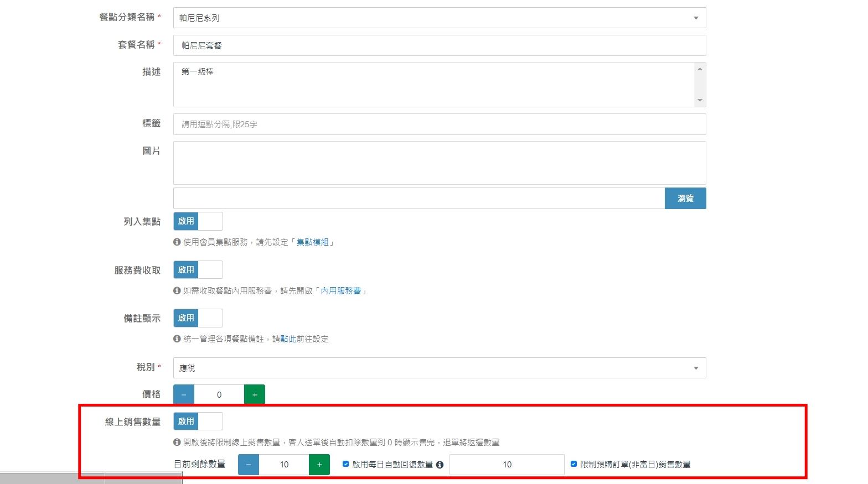This screenshot has height=484, width=868.
Task: Open the 內用服務費 link
Action: coord(340,291)
